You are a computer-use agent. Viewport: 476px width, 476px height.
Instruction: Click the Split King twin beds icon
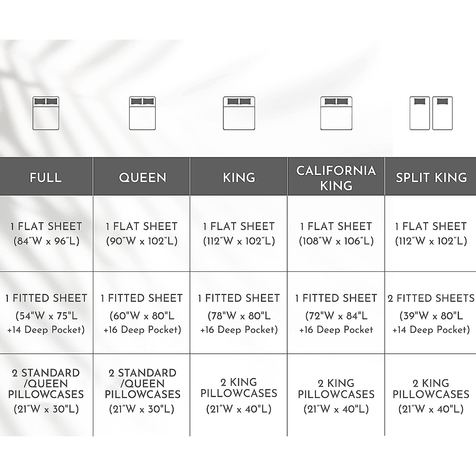coord(431,113)
